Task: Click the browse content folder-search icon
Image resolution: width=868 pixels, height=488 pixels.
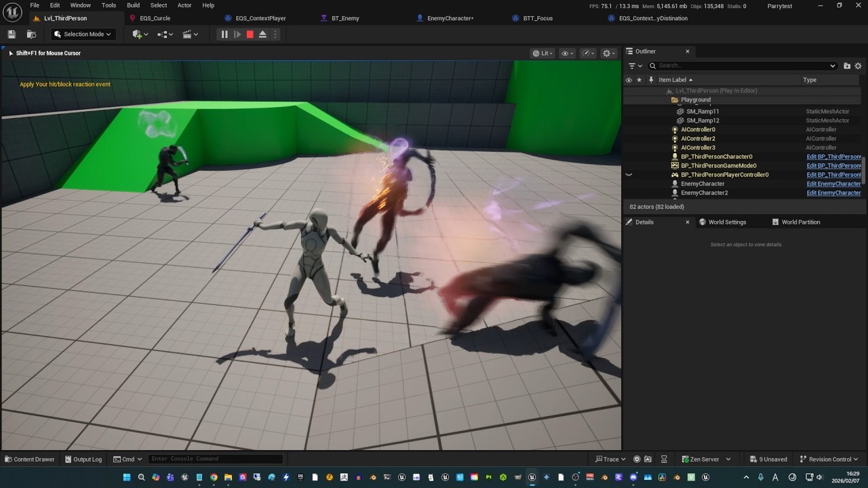Action: (31, 34)
